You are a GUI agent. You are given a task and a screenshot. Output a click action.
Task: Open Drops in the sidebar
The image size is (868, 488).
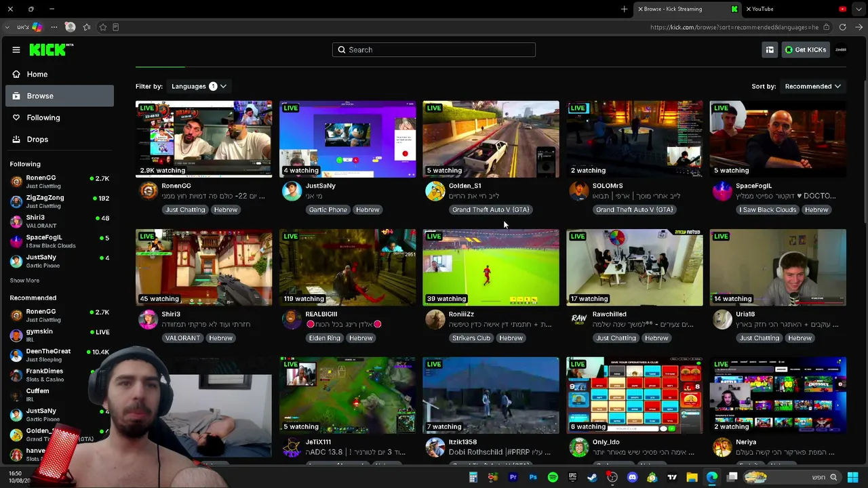tap(60, 139)
